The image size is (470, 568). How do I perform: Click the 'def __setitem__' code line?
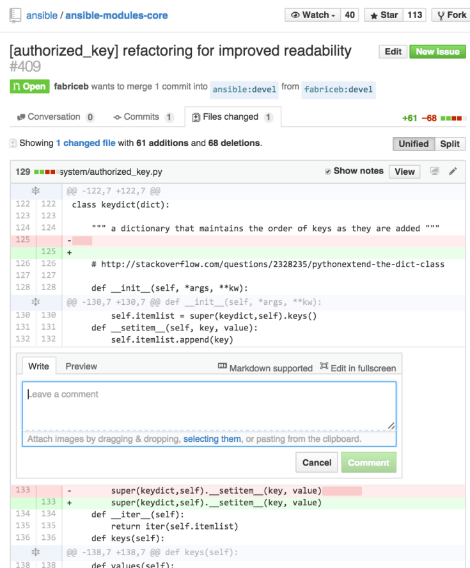175,328
